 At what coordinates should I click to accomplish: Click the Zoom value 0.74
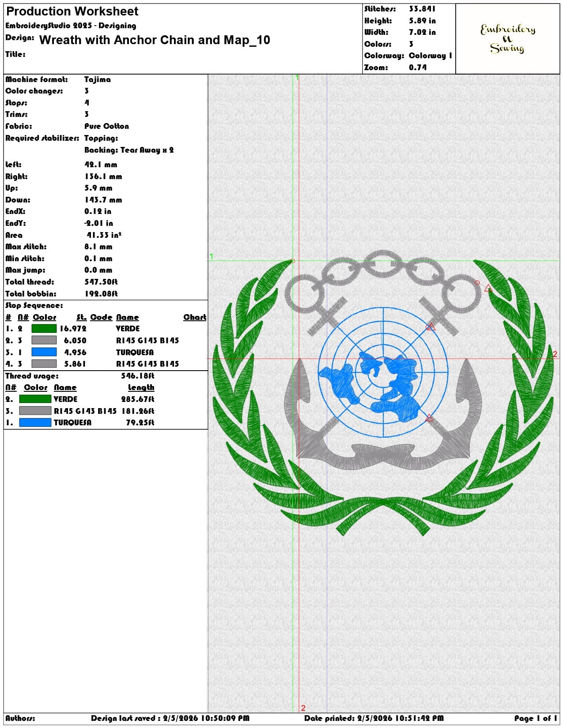(x=418, y=68)
